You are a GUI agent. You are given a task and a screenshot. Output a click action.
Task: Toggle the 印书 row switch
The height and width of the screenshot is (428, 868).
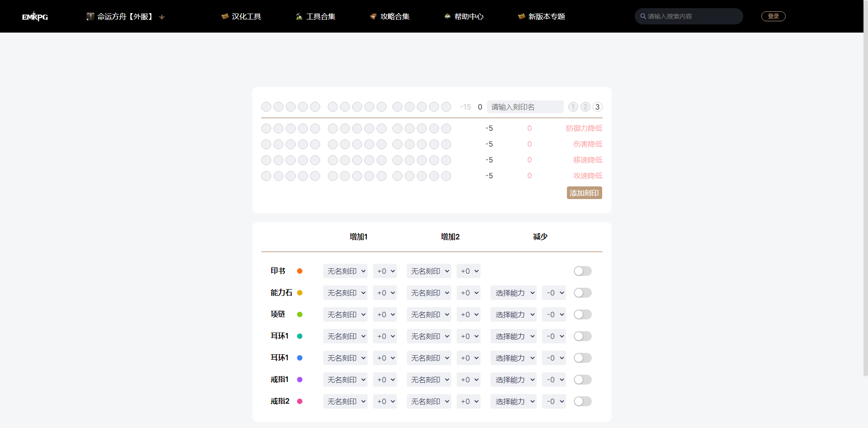click(x=583, y=271)
